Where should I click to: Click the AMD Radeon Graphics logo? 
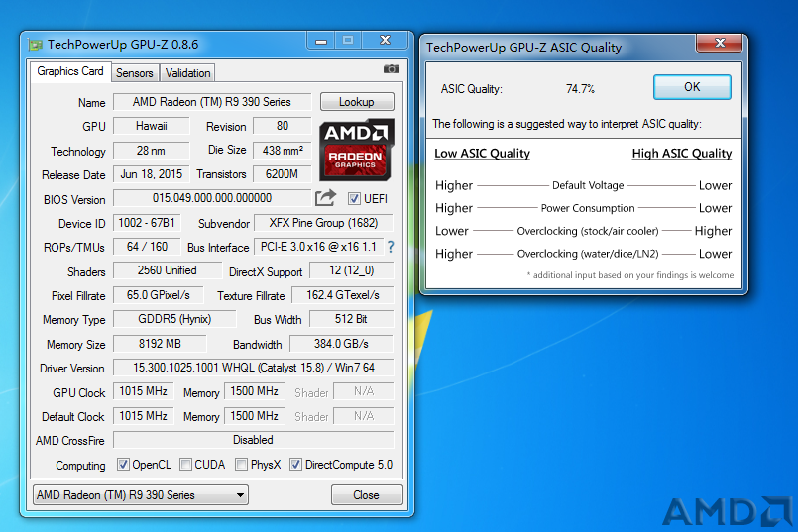357,150
